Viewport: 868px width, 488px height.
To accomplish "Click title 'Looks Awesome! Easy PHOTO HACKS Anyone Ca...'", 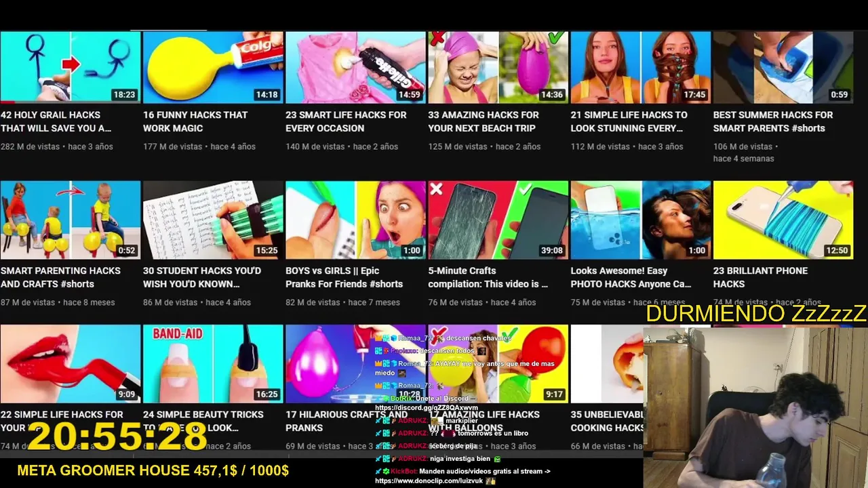I will tap(631, 277).
